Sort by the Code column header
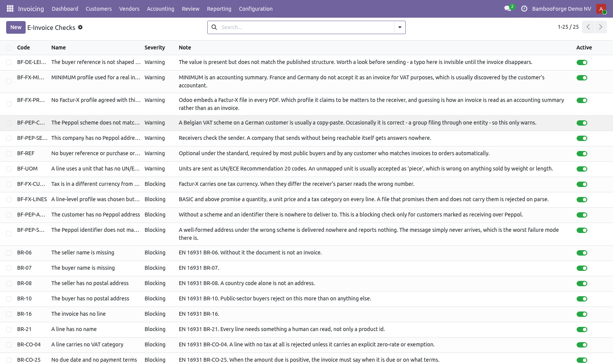This screenshot has width=613, height=364. coord(23,48)
